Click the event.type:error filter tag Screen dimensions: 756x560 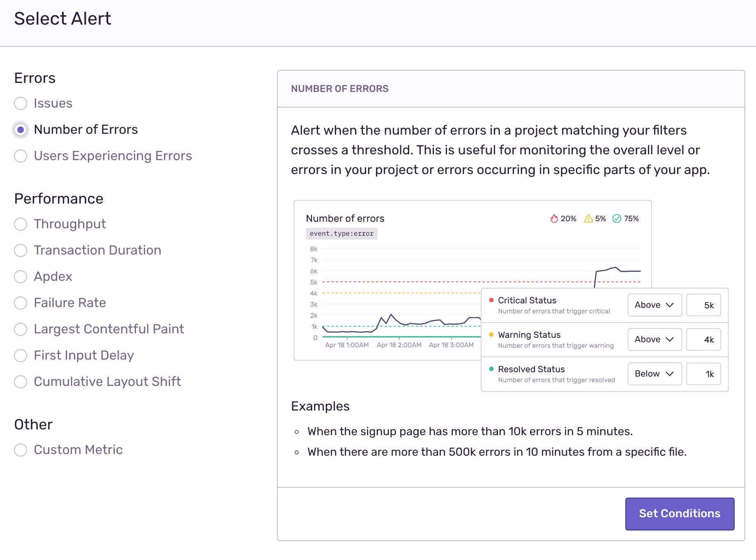click(x=341, y=234)
